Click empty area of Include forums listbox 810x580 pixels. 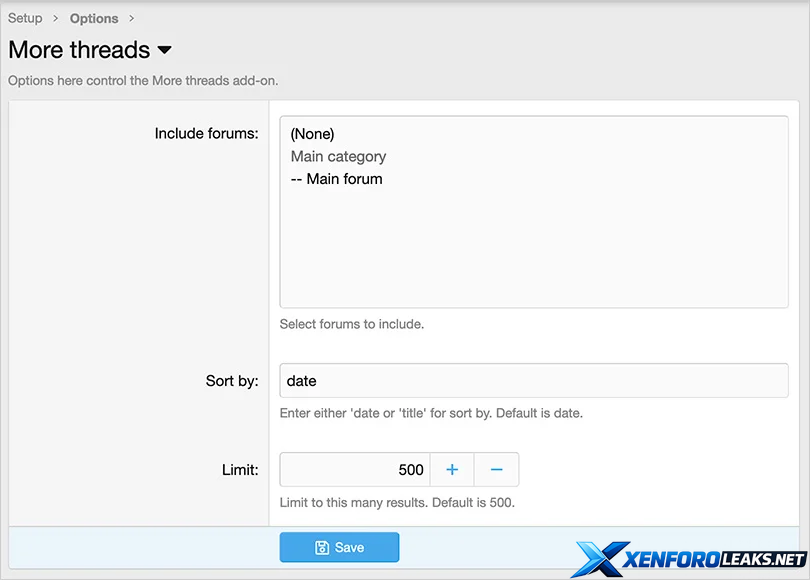point(533,250)
